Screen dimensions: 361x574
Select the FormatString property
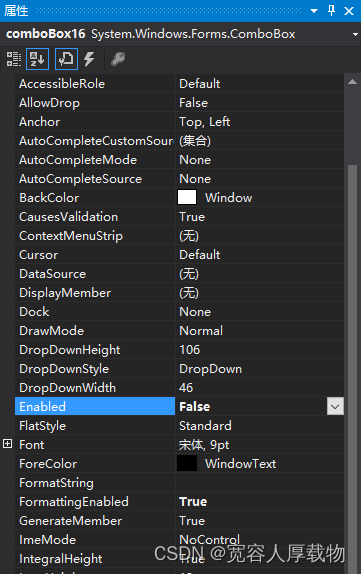click(56, 483)
